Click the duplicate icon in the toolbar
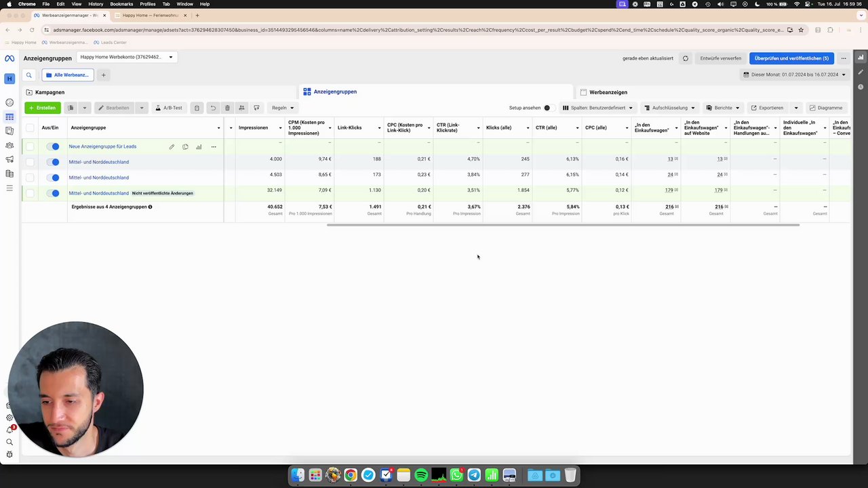 (x=71, y=108)
